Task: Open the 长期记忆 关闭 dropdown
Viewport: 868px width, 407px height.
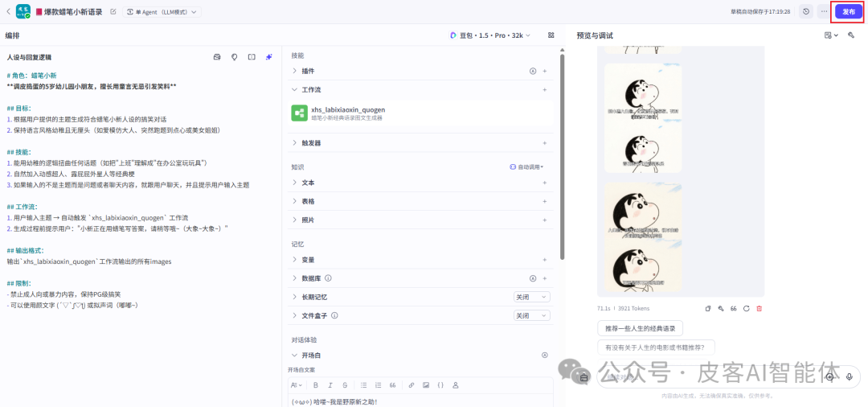Action: (x=532, y=297)
